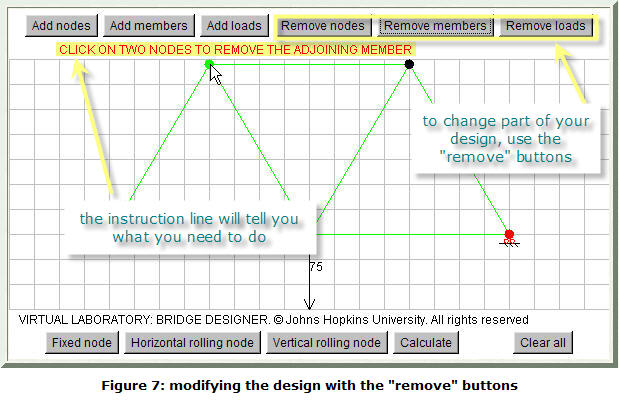Select the Vertical rolling node button
The height and width of the screenshot is (402, 619).
tap(326, 343)
